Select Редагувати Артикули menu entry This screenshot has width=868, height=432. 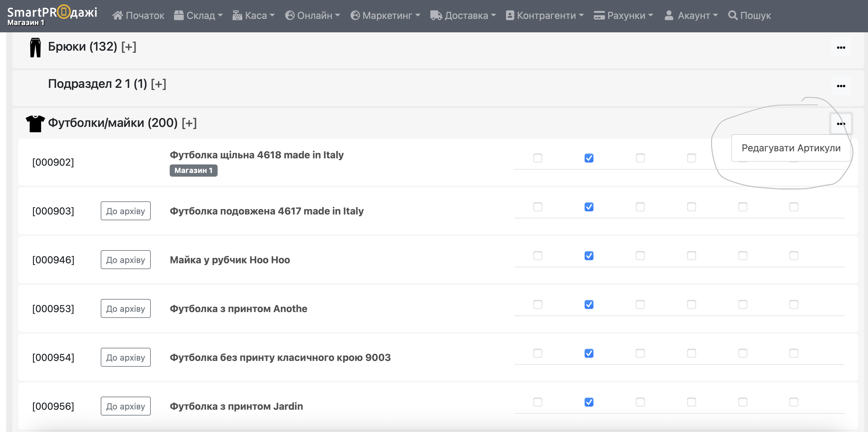[x=791, y=148]
